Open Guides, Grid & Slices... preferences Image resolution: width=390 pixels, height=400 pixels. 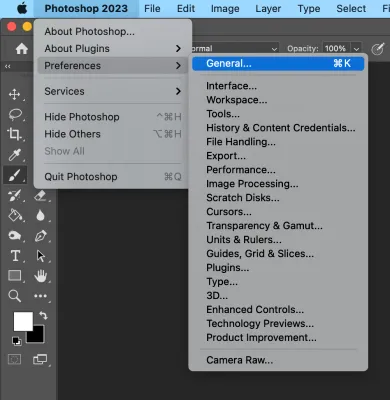pos(278,254)
